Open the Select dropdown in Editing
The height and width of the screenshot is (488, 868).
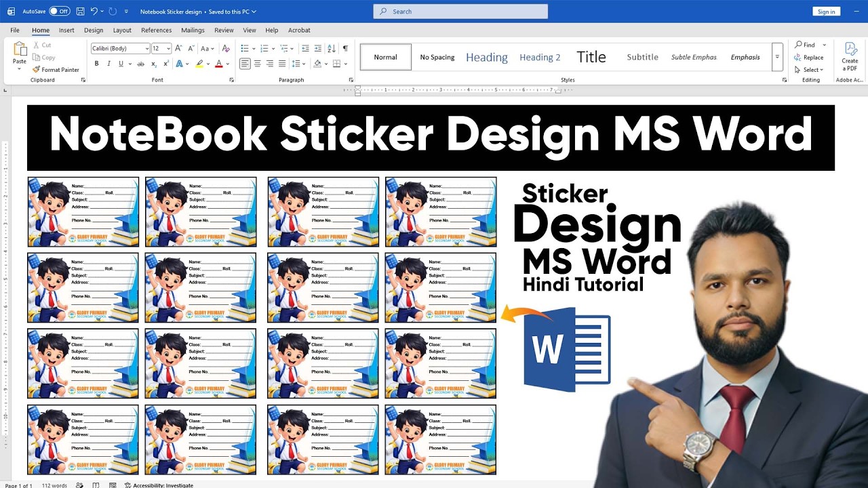809,70
